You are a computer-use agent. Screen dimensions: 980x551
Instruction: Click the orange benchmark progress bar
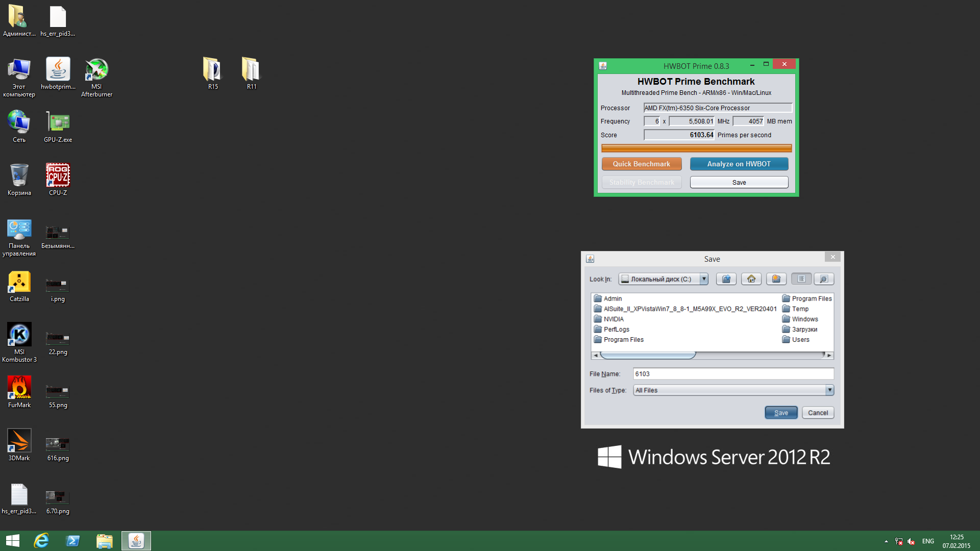(696, 148)
